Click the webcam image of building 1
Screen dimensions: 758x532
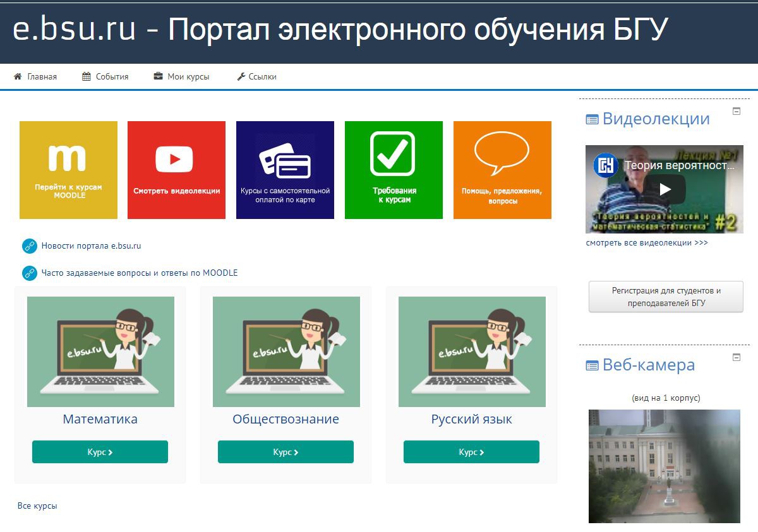point(664,466)
